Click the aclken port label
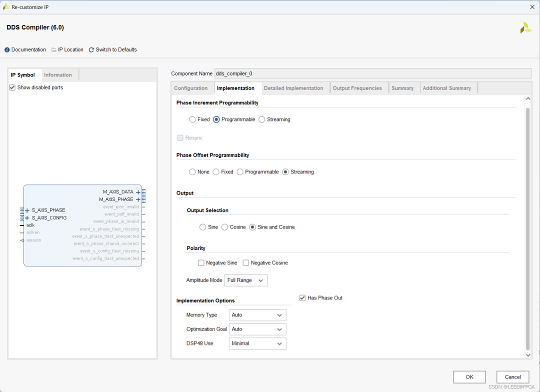The image size is (540, 392). (33, 233)
